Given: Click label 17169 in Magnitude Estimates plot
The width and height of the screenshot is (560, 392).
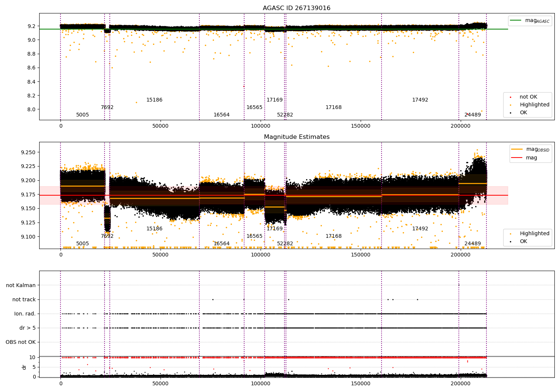Looking at the screenshot, I should (274, 229).
